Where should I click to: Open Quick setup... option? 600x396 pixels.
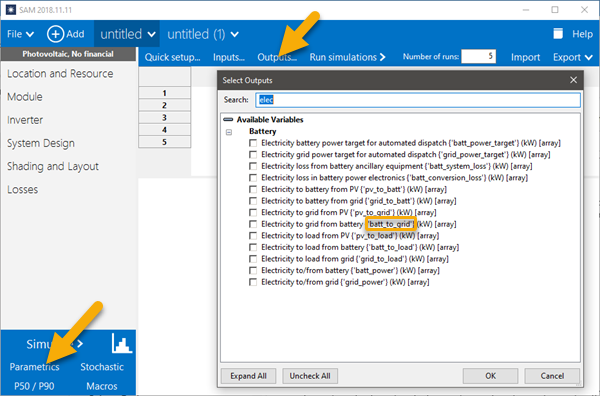point(172,57)
